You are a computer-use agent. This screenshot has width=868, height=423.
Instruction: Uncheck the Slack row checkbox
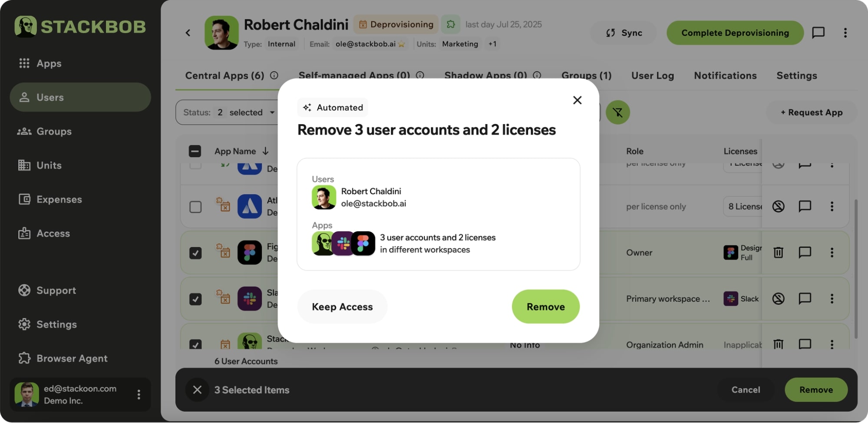point(195,299)
